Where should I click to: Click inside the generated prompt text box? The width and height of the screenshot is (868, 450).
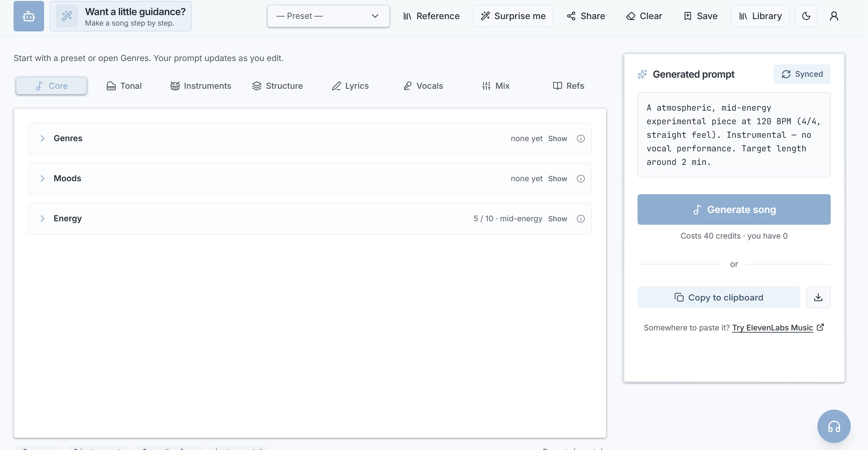point(734,135)
